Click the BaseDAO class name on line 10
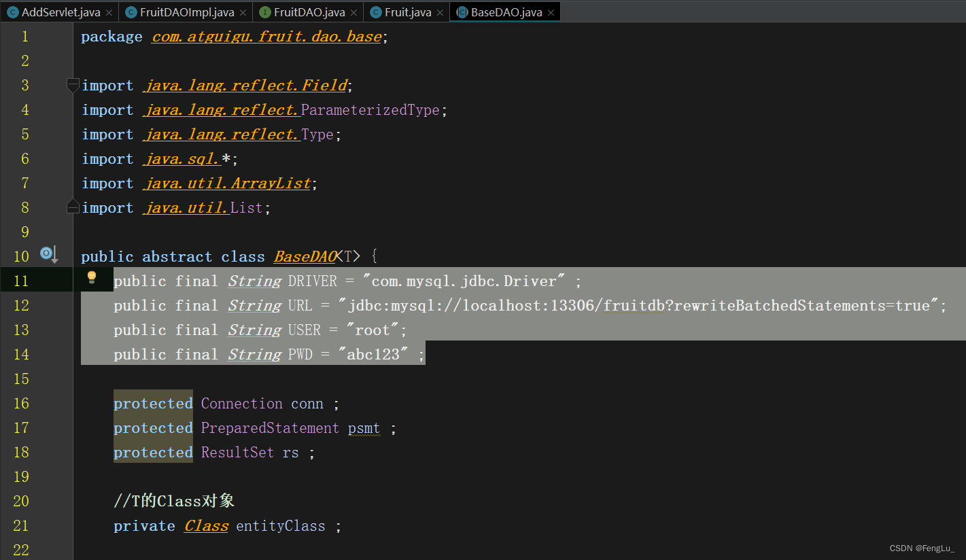The width and height of the screenshot is (966, 560). [305, 257]
